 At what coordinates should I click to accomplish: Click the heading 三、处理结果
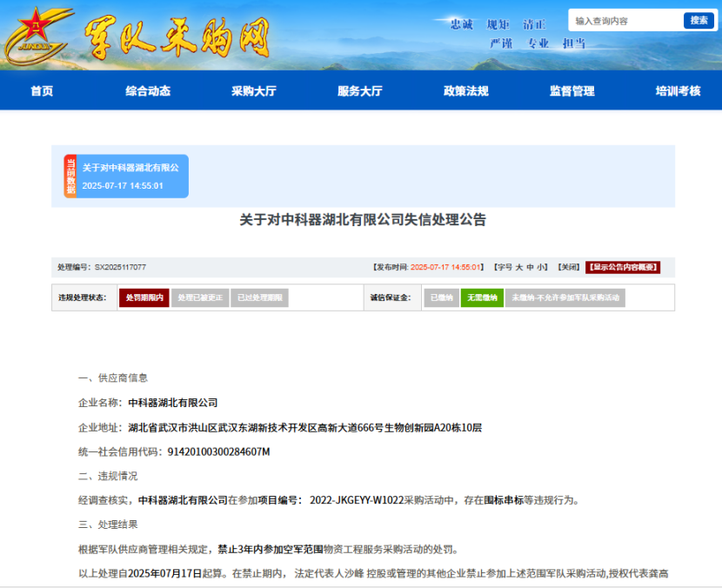108,525
